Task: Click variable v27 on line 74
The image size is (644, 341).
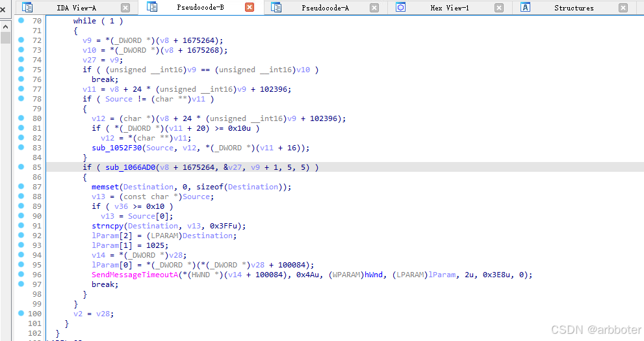Action: (89, 60)
